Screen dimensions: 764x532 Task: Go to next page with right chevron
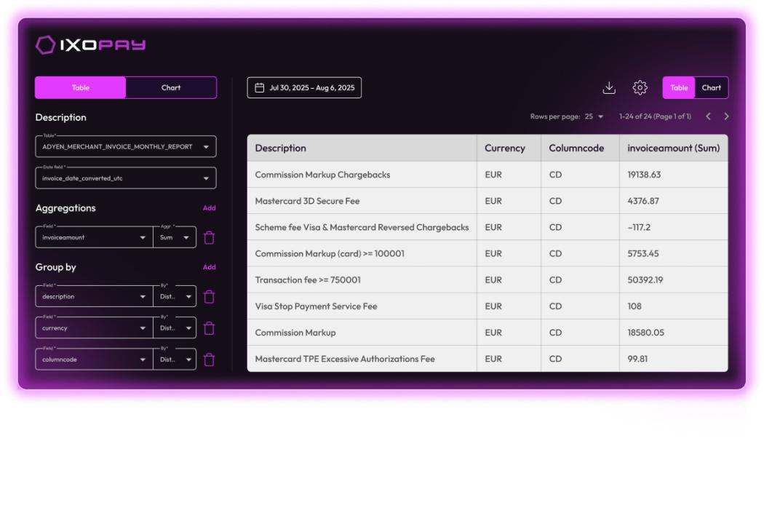point(726,116)
